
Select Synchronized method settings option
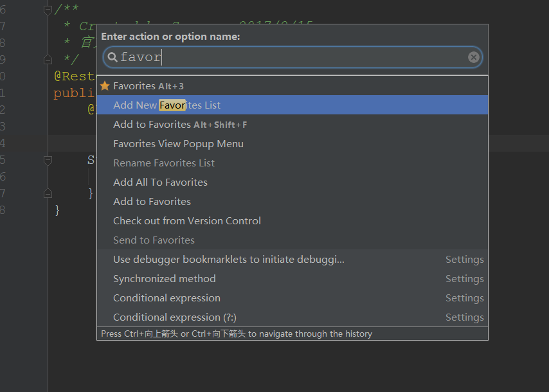coord(165,278)
